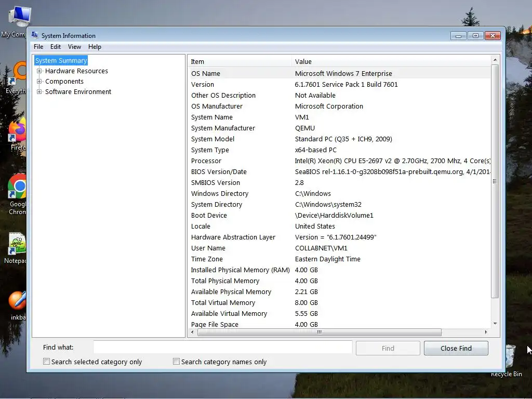Select System Summary in the tree
532x399 pixels.
coord(61,60)
